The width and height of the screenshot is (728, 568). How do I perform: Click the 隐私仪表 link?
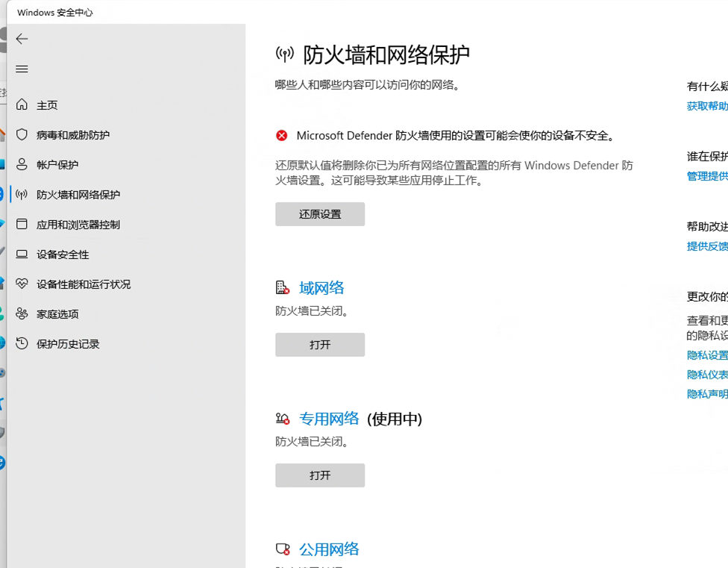(707, 375)
